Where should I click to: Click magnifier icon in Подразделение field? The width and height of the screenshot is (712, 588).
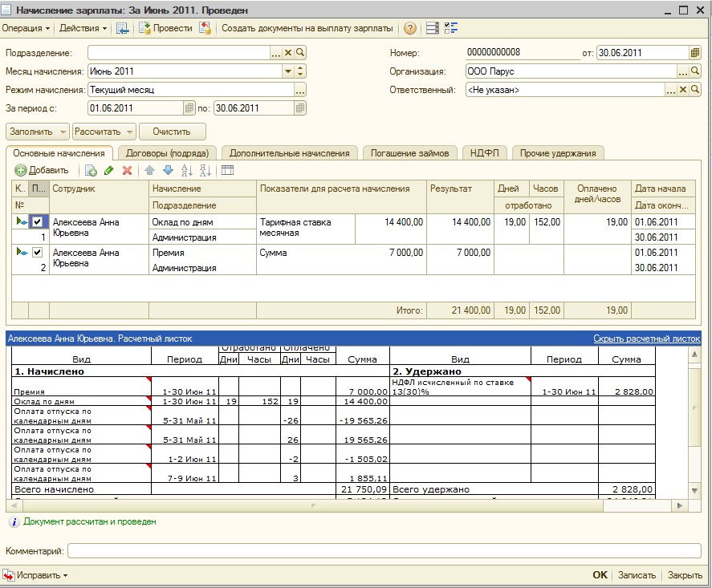pyautogui.click(x=301, y=53)
